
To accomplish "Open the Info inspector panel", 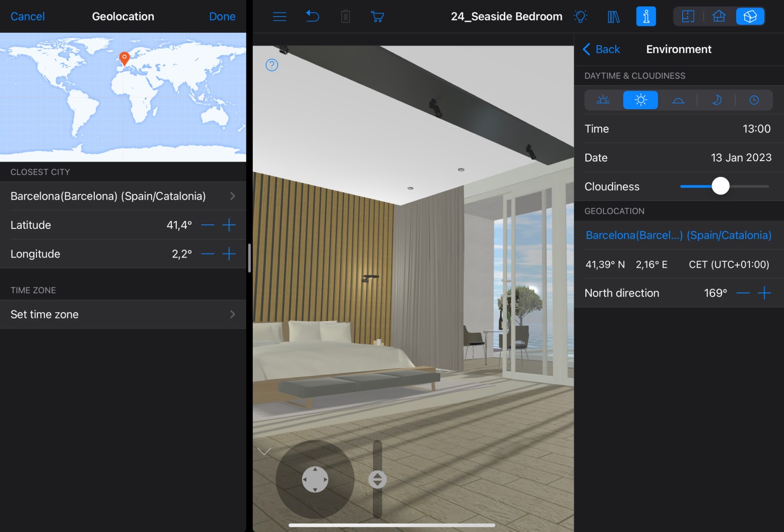I will [646, 16].
